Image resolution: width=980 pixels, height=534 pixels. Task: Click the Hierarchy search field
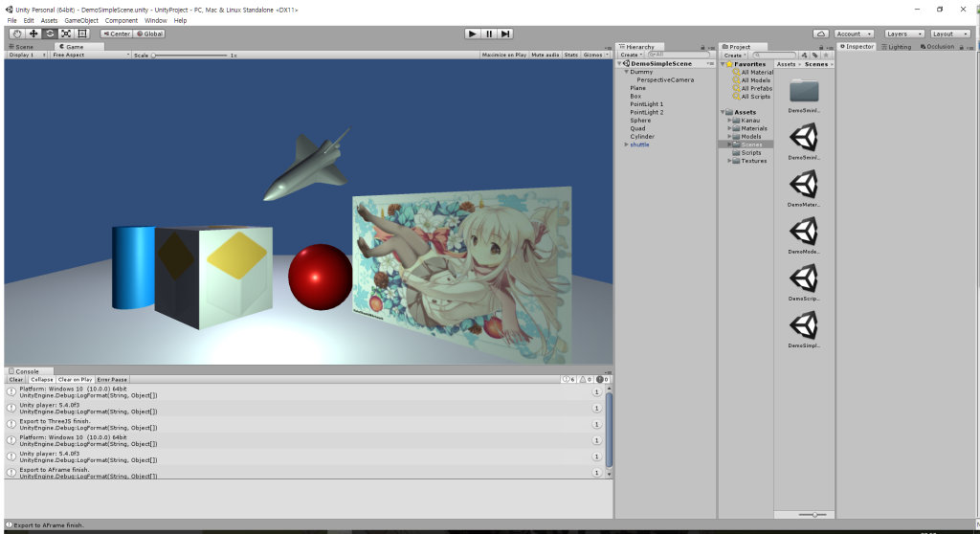point(679,55)
